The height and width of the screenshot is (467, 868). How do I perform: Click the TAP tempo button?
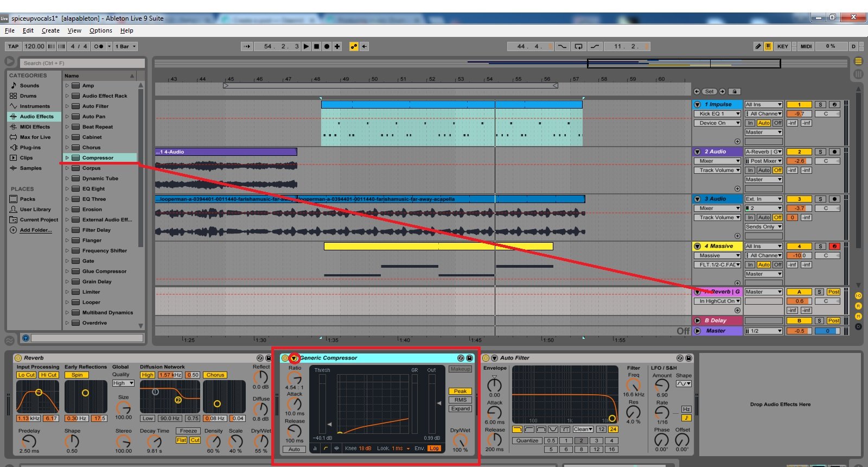(14, 47)
